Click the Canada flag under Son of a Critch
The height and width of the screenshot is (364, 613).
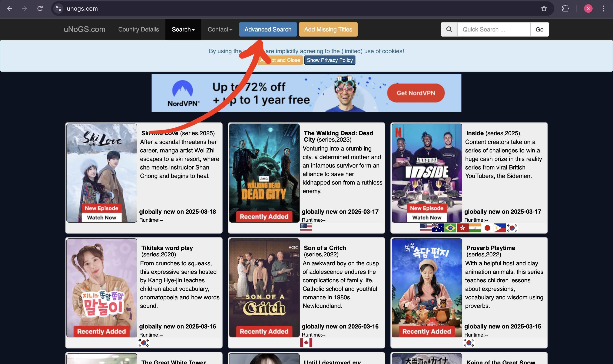point(306,343)
